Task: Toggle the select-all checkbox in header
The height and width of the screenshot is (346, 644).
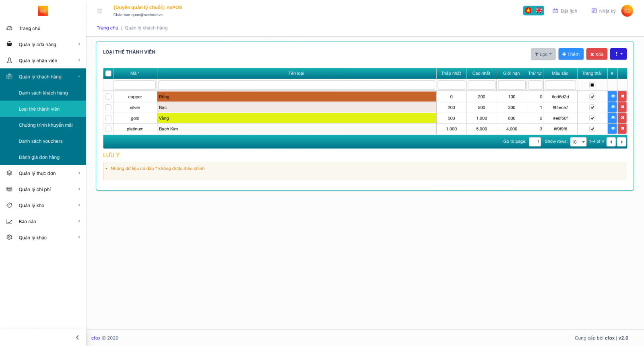Action: pyautogui.click(x=108, y=74)
